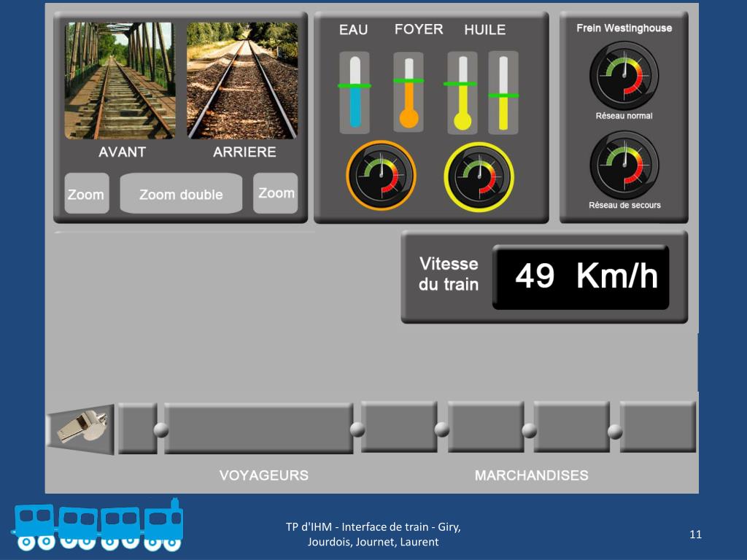This screenshot has width=747, height=560.
Task: Adjust the orange FOYER thermometer slider
Action: pos(409,93)
